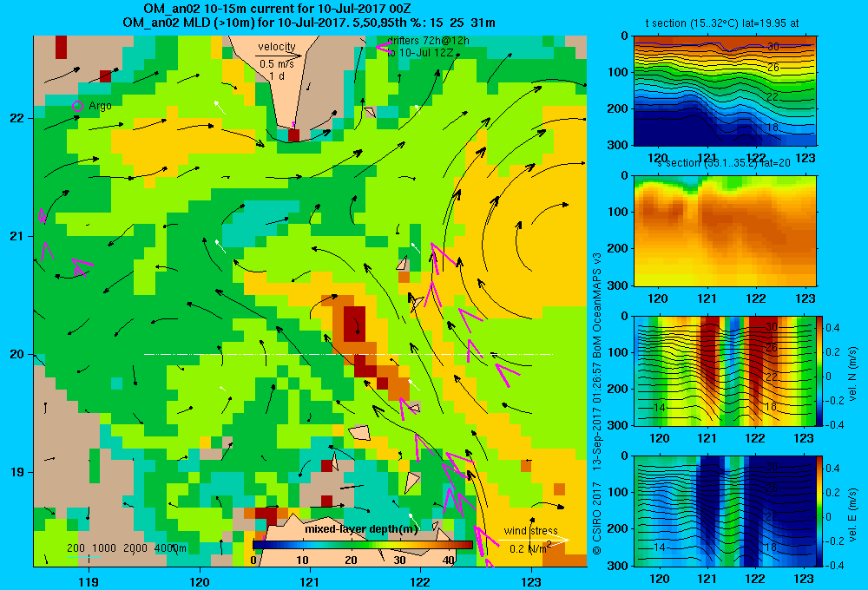Click the 'mixed-layer depth(m)' label

(x=361, y=528)
